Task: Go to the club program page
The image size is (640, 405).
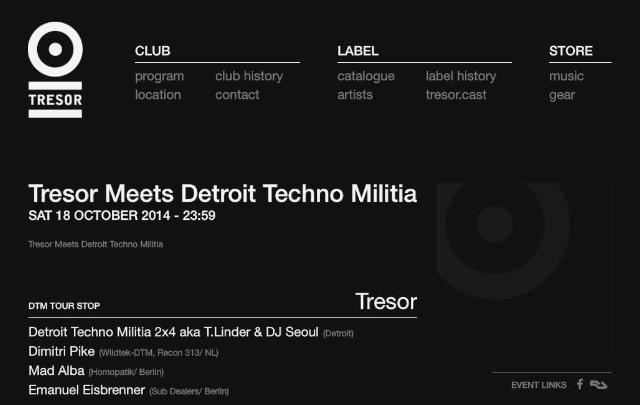Action: (160, 76)
